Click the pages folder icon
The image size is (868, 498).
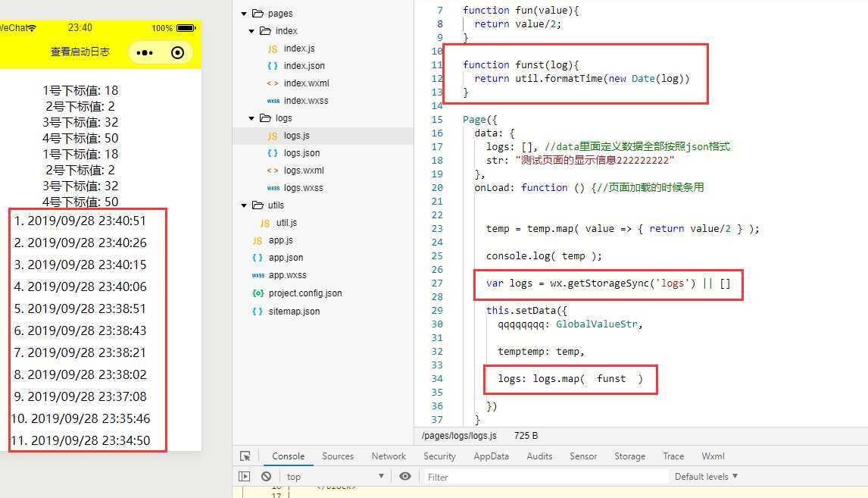coord(258,14)
